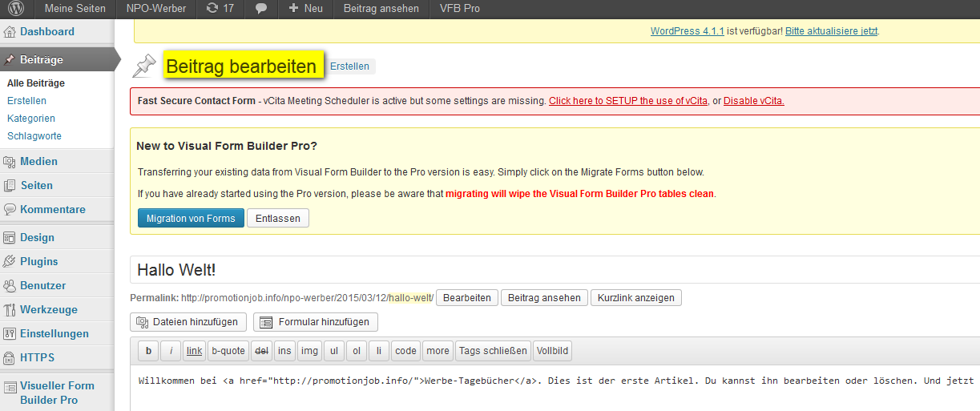The image size is (980, 411).
Task: Open the Einstellungen sidebar menu
Action: click(54, 333)
